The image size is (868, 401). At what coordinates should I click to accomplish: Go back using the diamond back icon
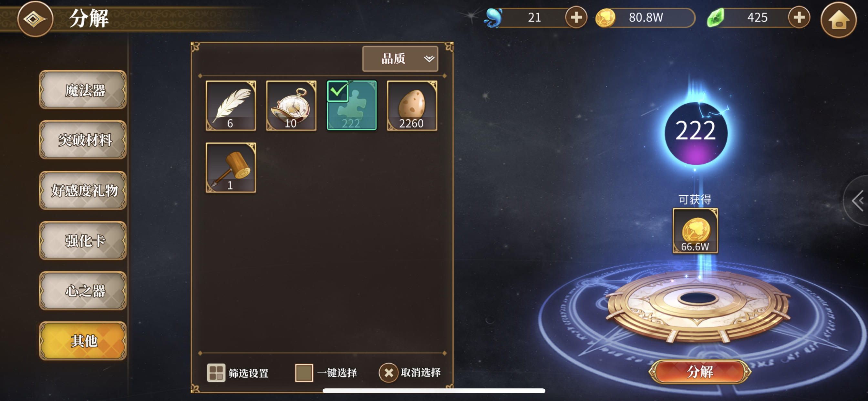(x=35, y=19)
